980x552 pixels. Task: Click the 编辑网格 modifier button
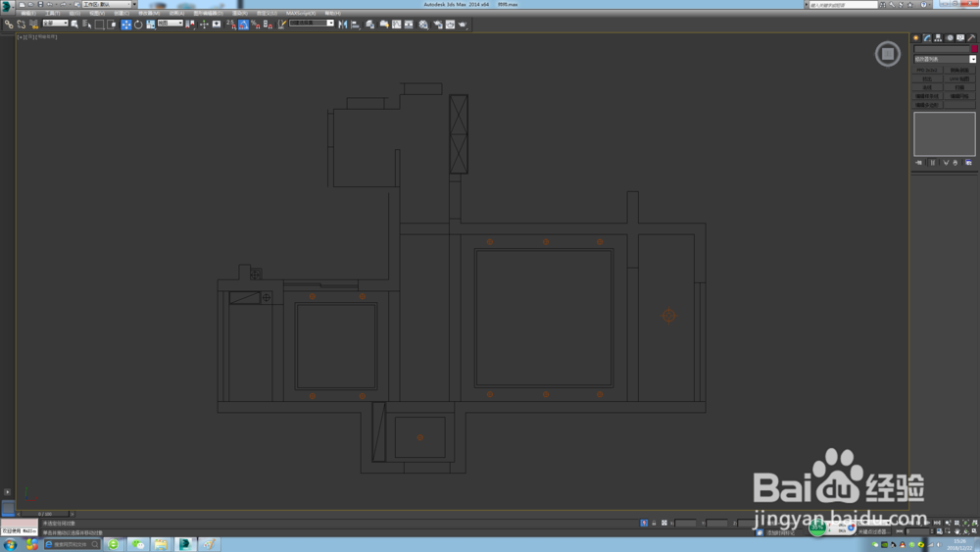click(x=959, y=96)
